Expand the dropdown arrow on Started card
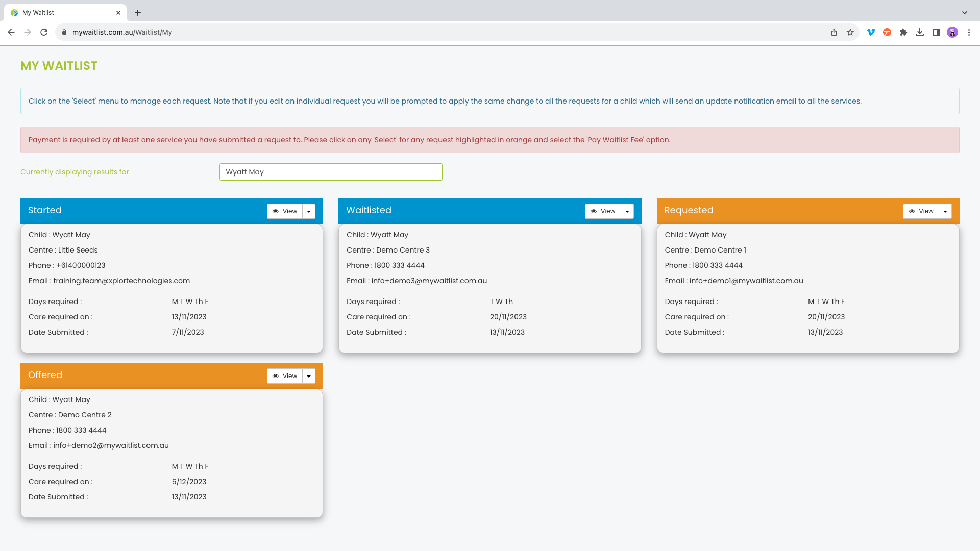 (x=309, y=211)
